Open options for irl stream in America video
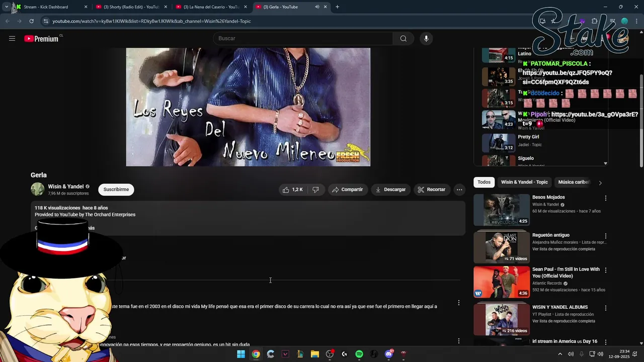644x362 pixels. point(606,342)
